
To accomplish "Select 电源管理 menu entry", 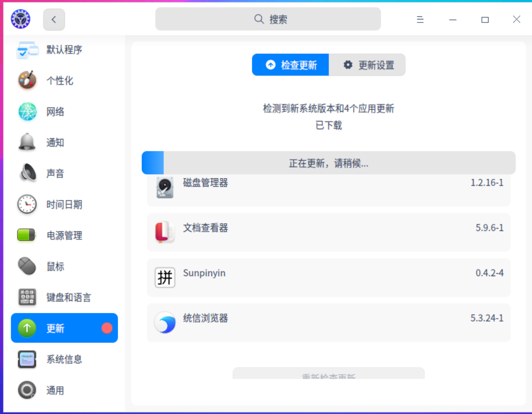I will pyautogui.click(x=64, y=235).
